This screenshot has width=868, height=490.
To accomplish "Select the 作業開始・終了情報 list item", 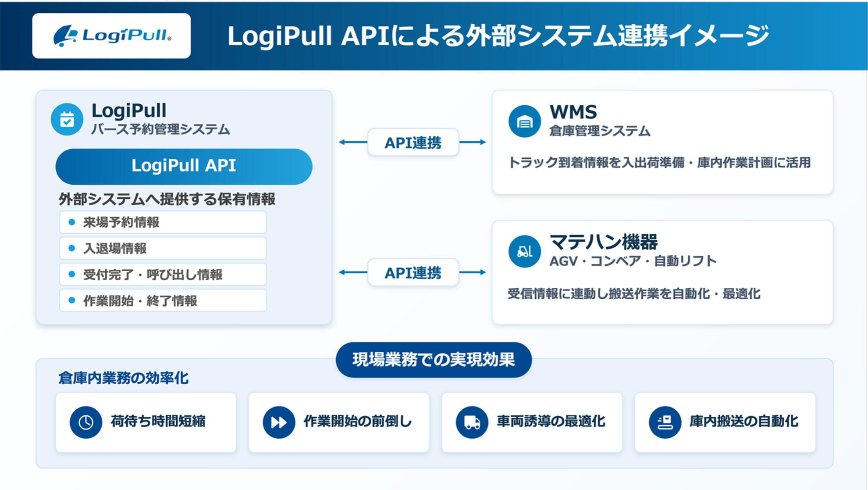I will point(163,300).
